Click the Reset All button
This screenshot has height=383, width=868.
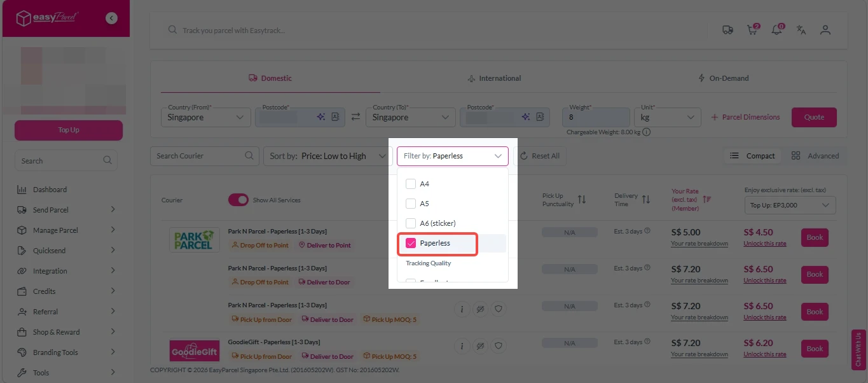pos(540,156)
